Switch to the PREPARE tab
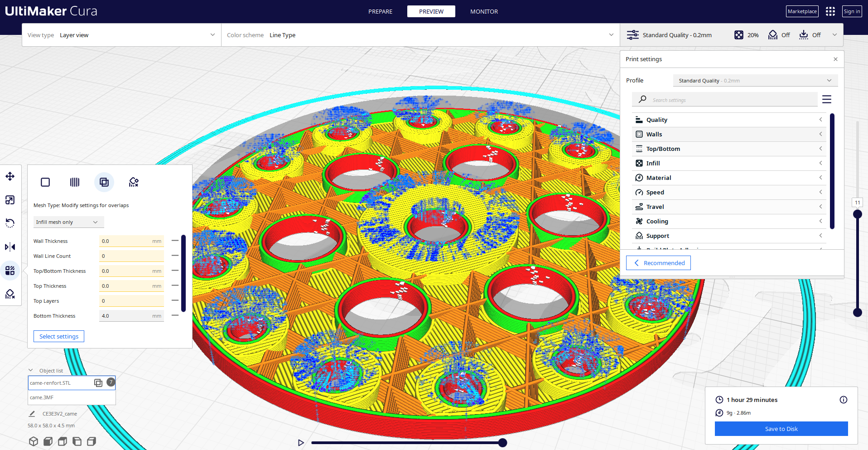Screen dimensions: 868x450 tap(380, 11)
